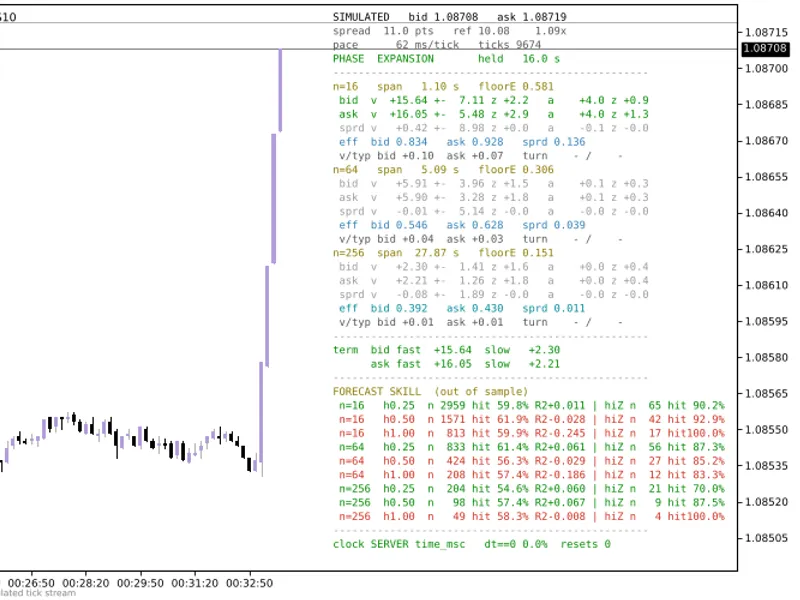800x600 pixels.
Task: Select the bid v +2.30 row
Action: coord(493,266)
